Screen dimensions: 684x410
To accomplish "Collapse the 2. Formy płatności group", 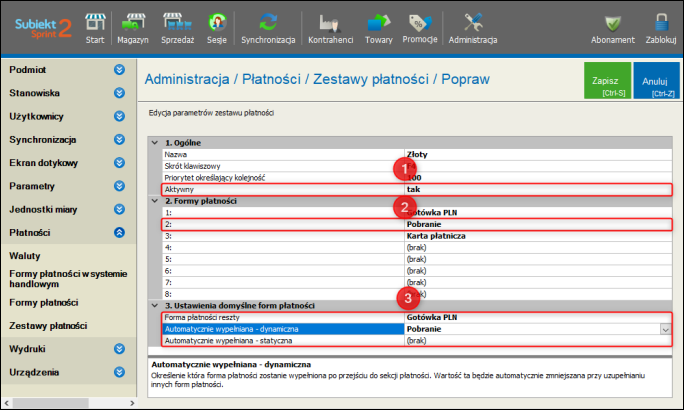I will click(x=154, y=201).
